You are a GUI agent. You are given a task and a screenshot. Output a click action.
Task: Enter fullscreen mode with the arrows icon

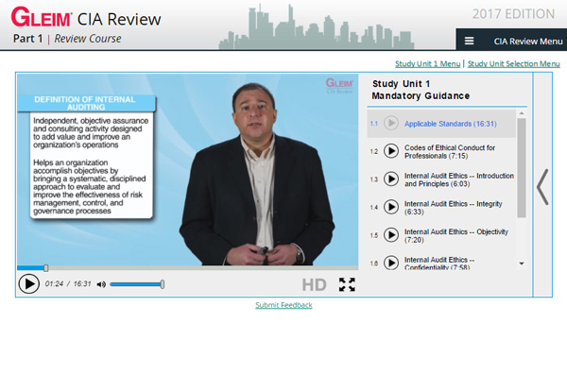point(347,284)
